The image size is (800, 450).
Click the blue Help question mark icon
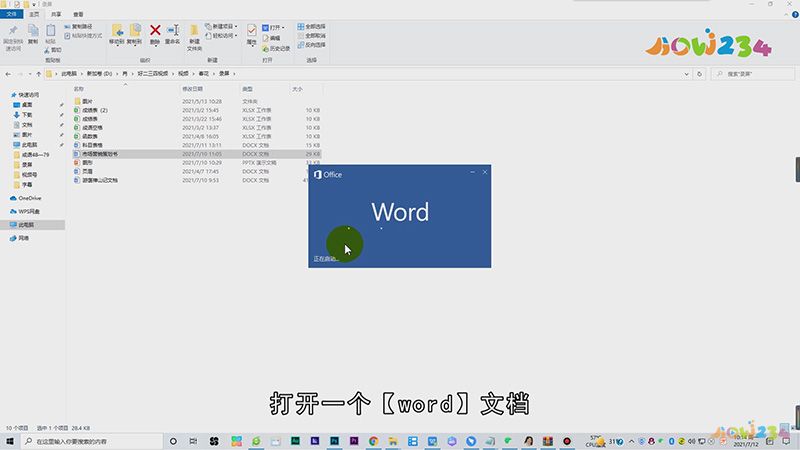(795, 15)
